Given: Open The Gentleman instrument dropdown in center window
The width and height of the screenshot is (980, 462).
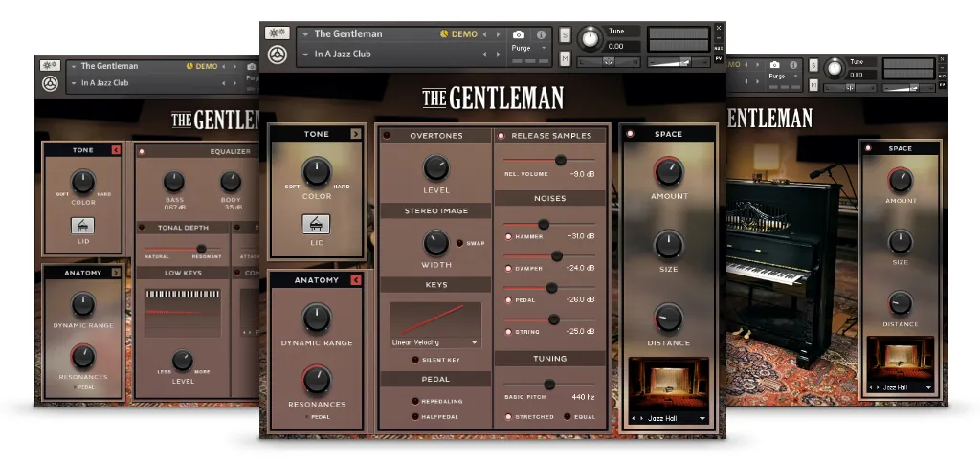Looking at the screenshot, I should [x=305, y=34].
